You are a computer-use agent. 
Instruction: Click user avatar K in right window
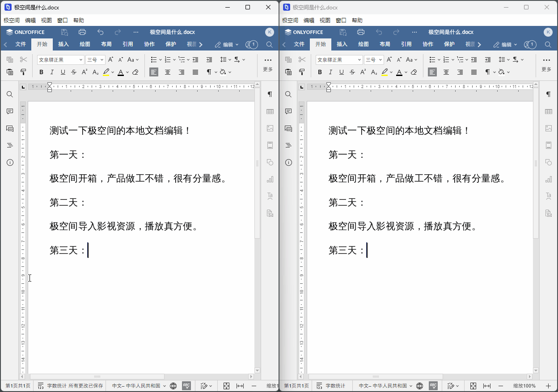point(548,32)
